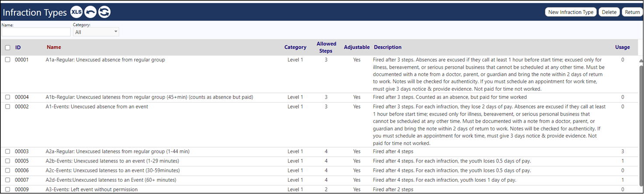Click the Delete button
Viewport: 644px width, 194px height.
tap(609, 12)
